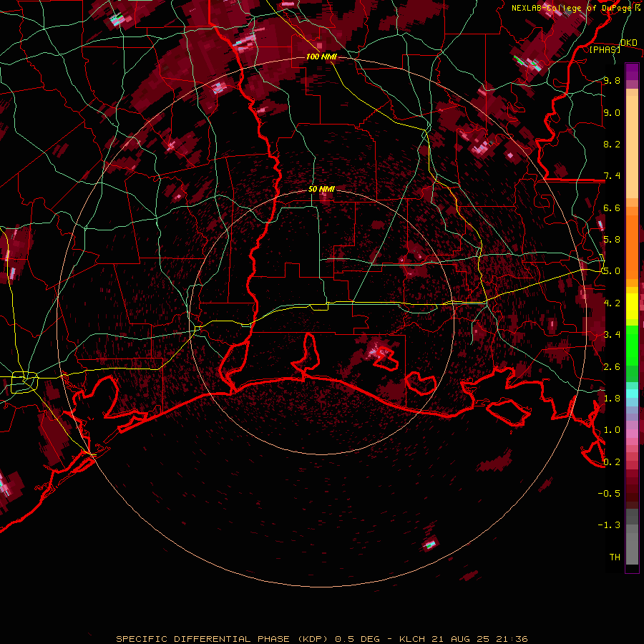Click the 7.4 value on the color scale
The width and height of the screenshot is (644, 644).
click(x=612, y=176)
